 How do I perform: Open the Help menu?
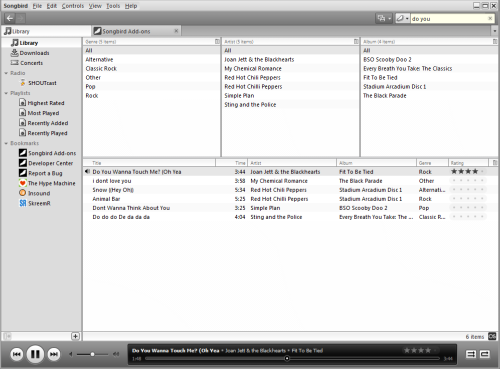[x=131, y=6]
